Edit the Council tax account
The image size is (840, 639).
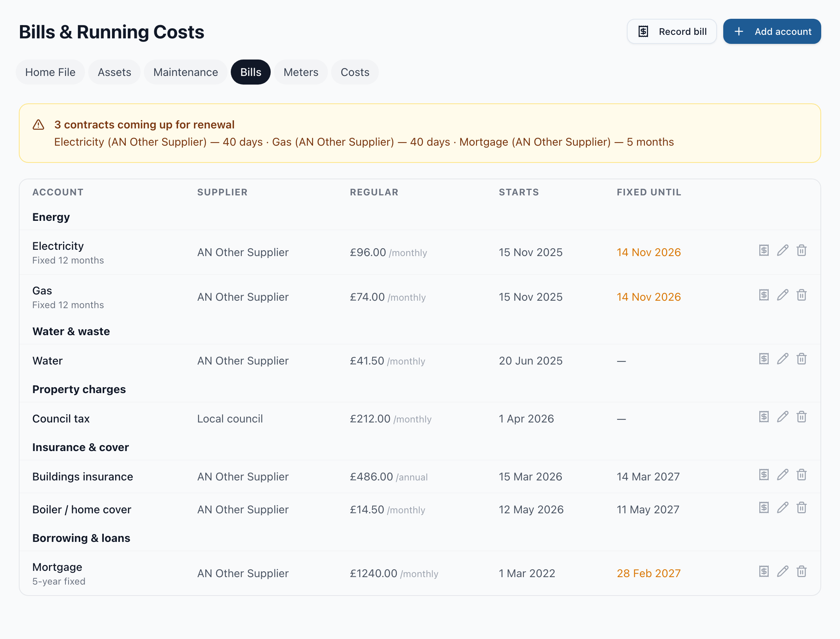782,417
